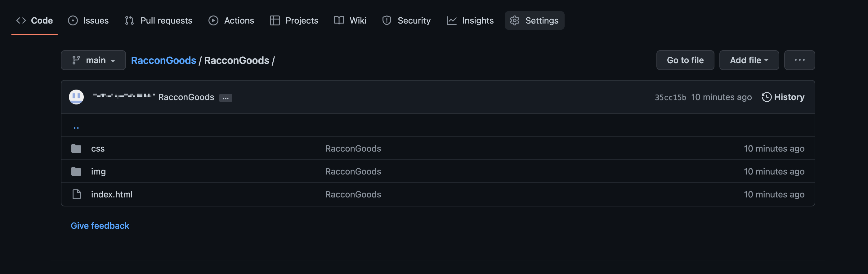The image size is (868, 274).
Task: Click the Issues circle icon
Action: click(73, 20)
